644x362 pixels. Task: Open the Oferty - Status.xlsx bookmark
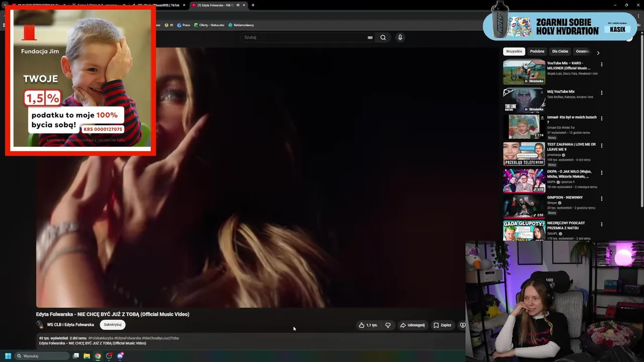[208, 25]
